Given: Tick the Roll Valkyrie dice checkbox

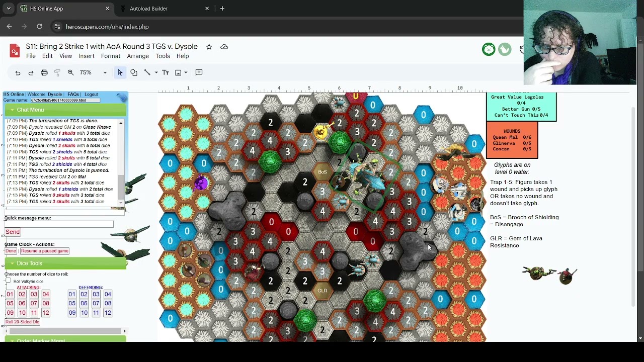Looking at the screenshot, I should pyautogui.click(x=8, y=281).
